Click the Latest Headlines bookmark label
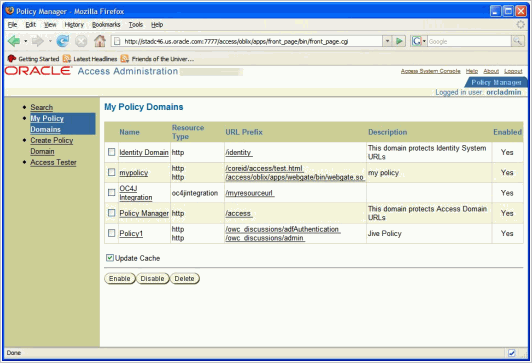This screenshot has height=363, width=532. point(95,59)
